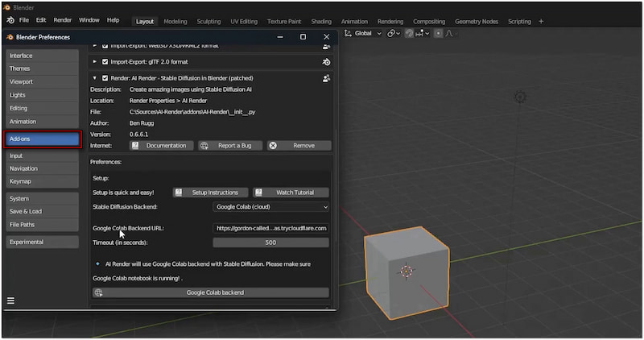The height and width of the screenshot is (340, 644).
Task: Toggle proportional editing icon
Action: click(x=438, y=33)
